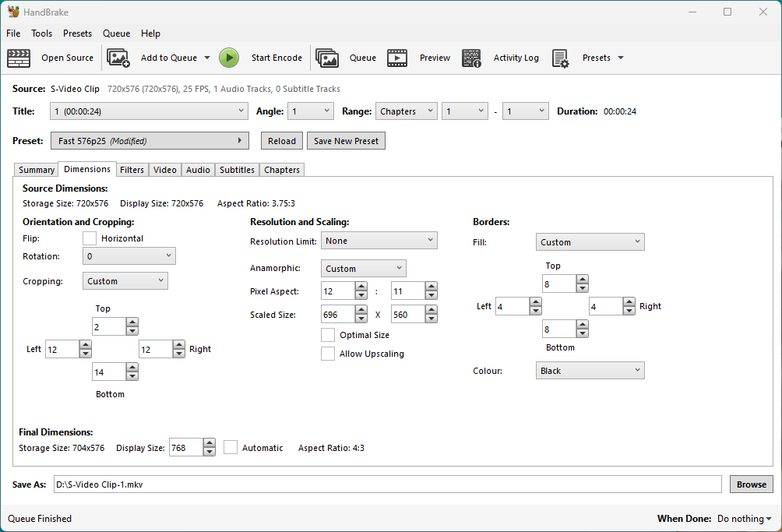The width and height of the screenshot is (782, 532).
Task: Open the Anamorphic dropdown
Action: point(364,268)
